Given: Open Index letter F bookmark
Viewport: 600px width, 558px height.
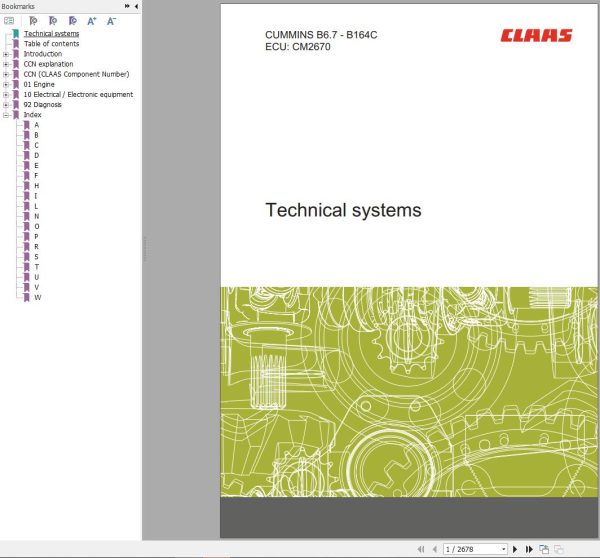Looking at the screenshot, I should pos(36,176).
